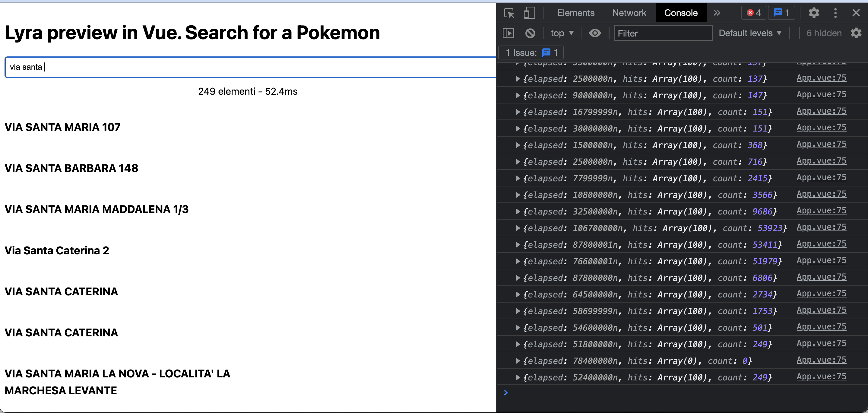Open the '1 Issue' panel
Image resolution: width=868 pixels, height=413 pixels.
[x=531, y=52]
